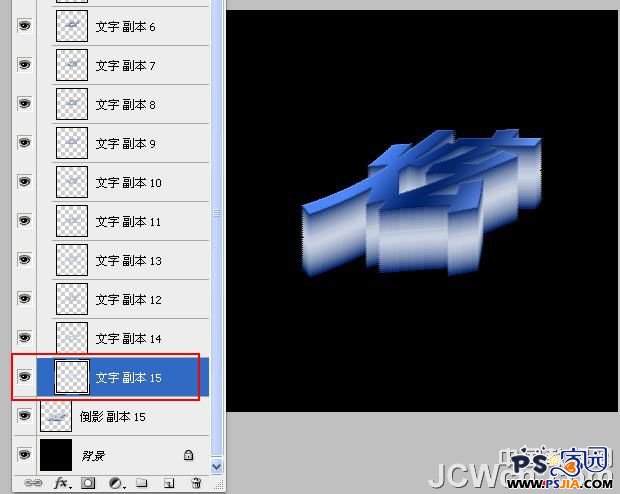Hide layer 文字 副本 14
This screenshot has width=620, height=494.
25,337
